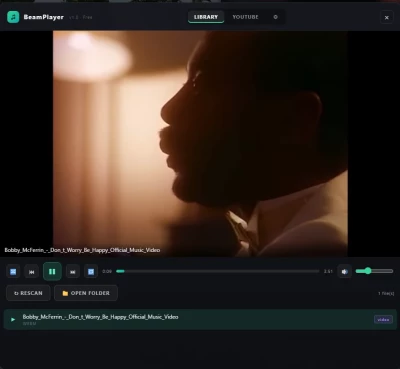The width and height of the screenshot is (400, 369).
Task: Click the 1 file(s) count label
Action: tap(386, 293)
